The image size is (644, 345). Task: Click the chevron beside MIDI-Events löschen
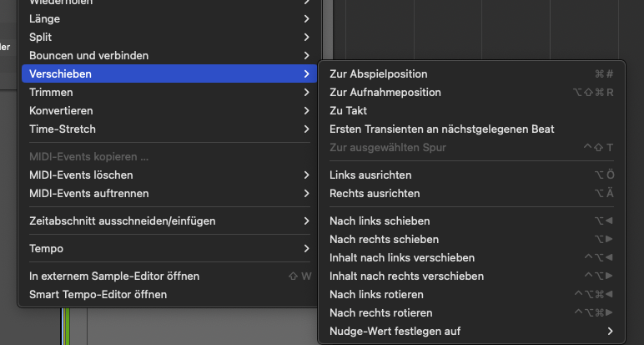(306, 175)
